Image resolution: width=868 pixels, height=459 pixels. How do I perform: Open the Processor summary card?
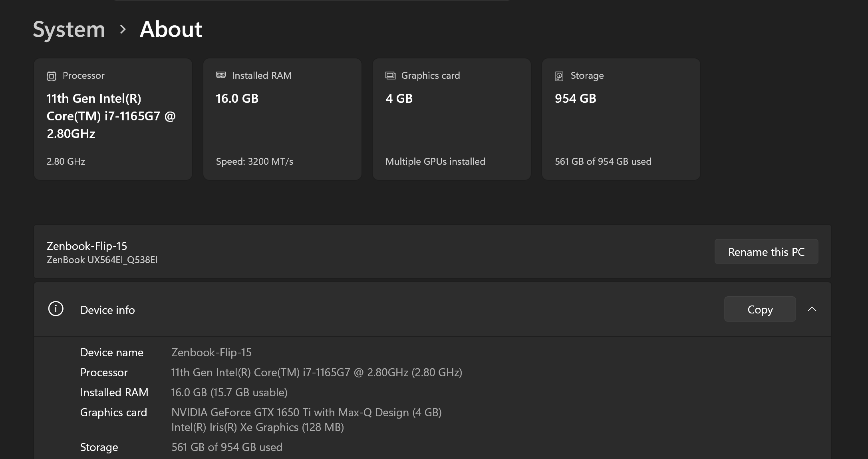113,119
